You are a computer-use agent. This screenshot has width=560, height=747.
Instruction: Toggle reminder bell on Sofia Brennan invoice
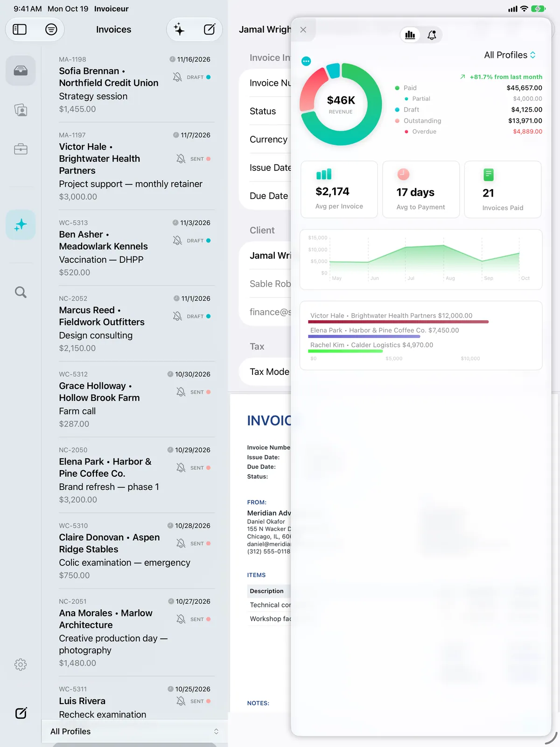click(177, 77)
